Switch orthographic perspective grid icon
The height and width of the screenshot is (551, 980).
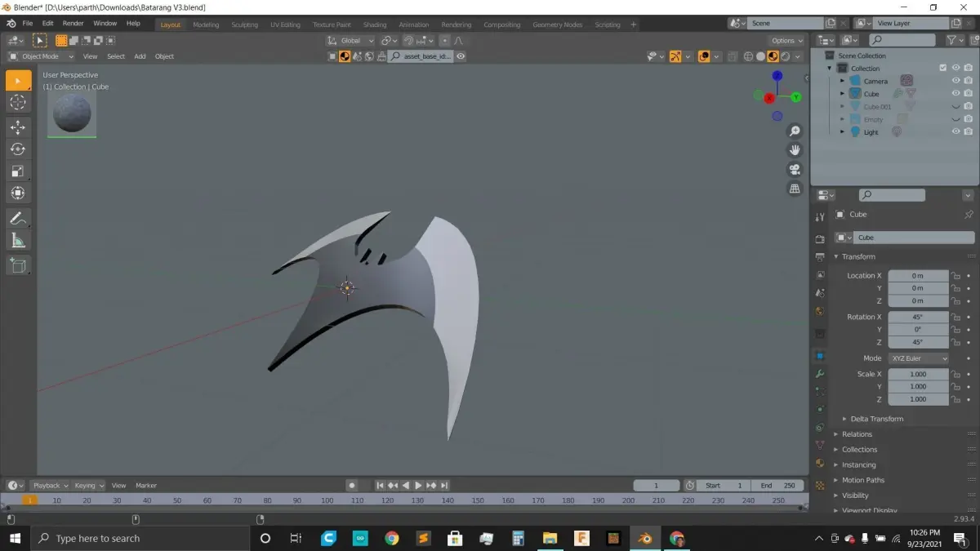point(795,189)
